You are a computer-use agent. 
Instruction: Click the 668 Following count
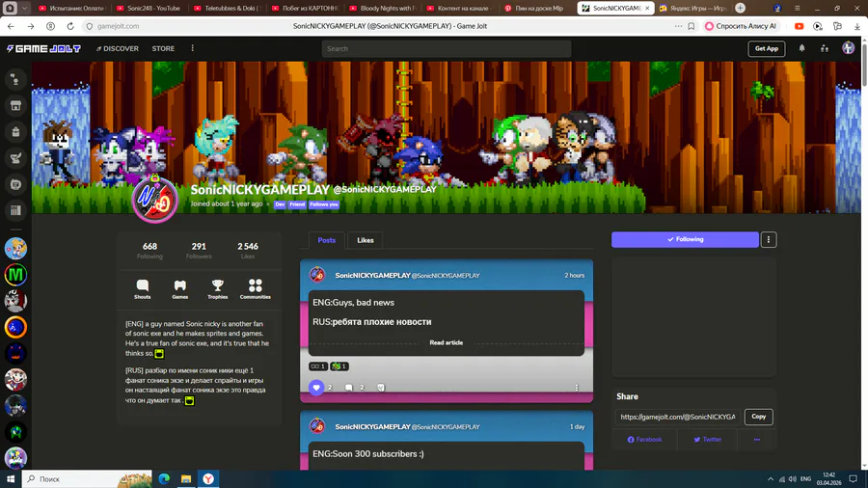pyautogui.click(x=149, y=251)
